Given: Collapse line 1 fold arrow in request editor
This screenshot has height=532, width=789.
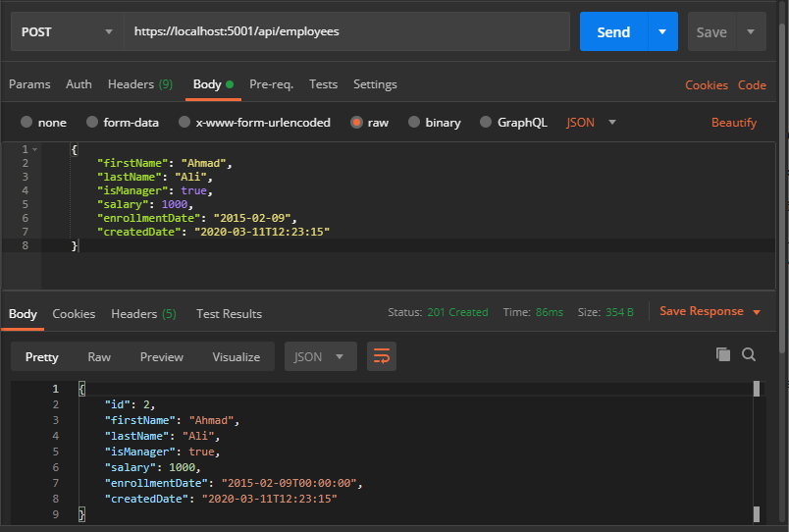Looking at the screenshot, I should pos(34,149).
